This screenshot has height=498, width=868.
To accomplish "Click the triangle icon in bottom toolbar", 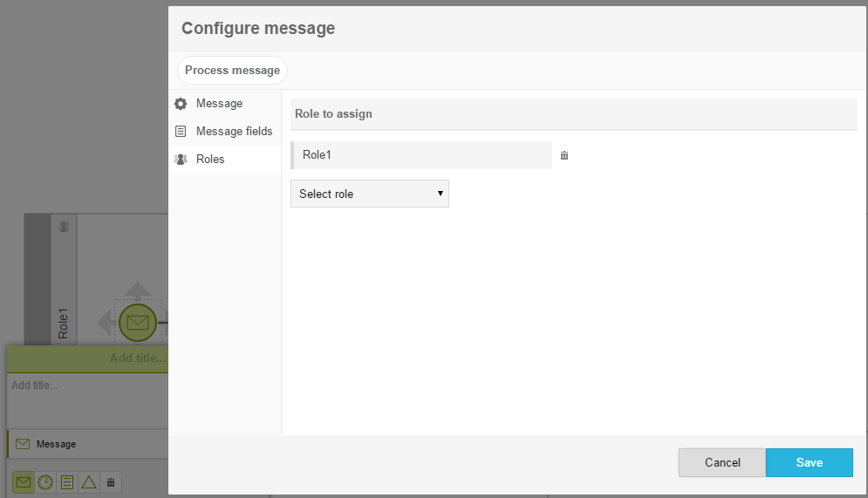I will pyautogui.click(x=89, y=482).
